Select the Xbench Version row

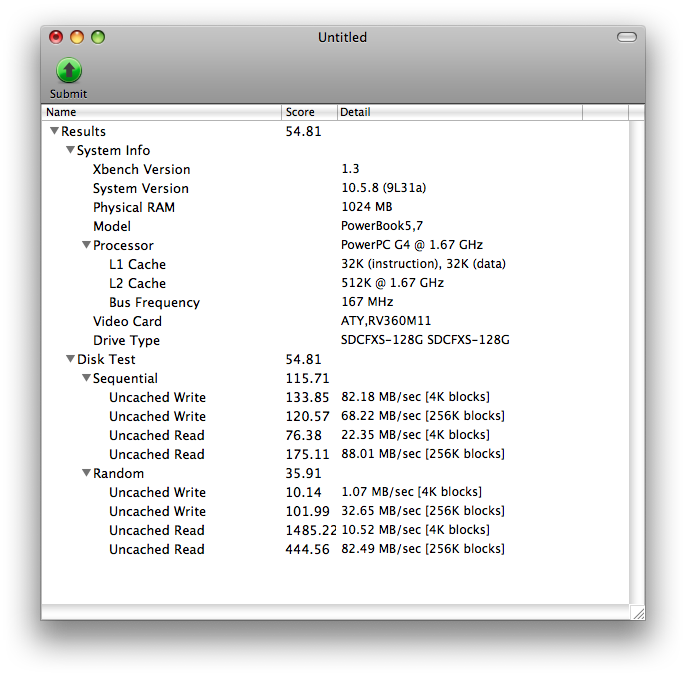tap(336, 169)
